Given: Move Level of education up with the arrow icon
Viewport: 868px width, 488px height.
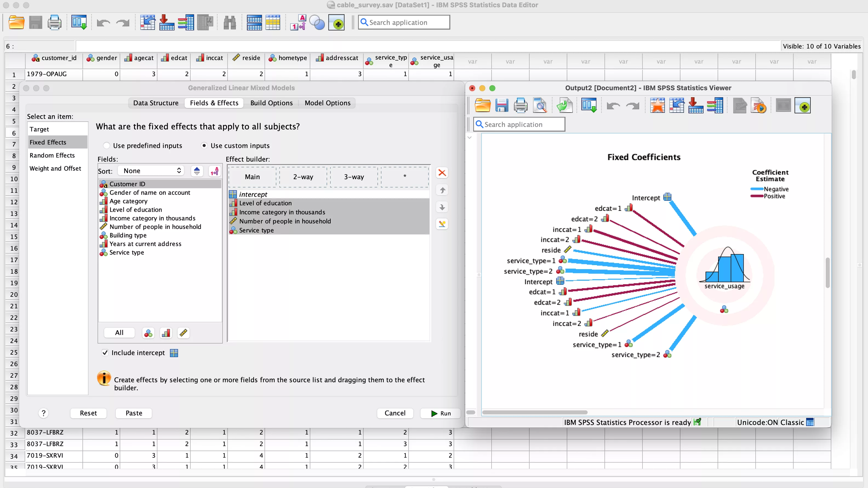Looking at the screenshot, I should [x=442, y=190].
